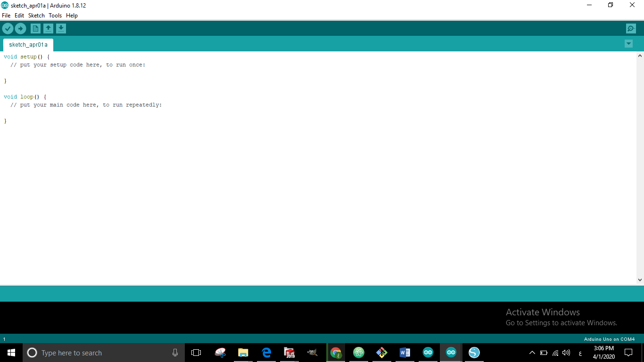Click the battery tray icon
Viewport: 644px width, 362px height.
(544, 353)
